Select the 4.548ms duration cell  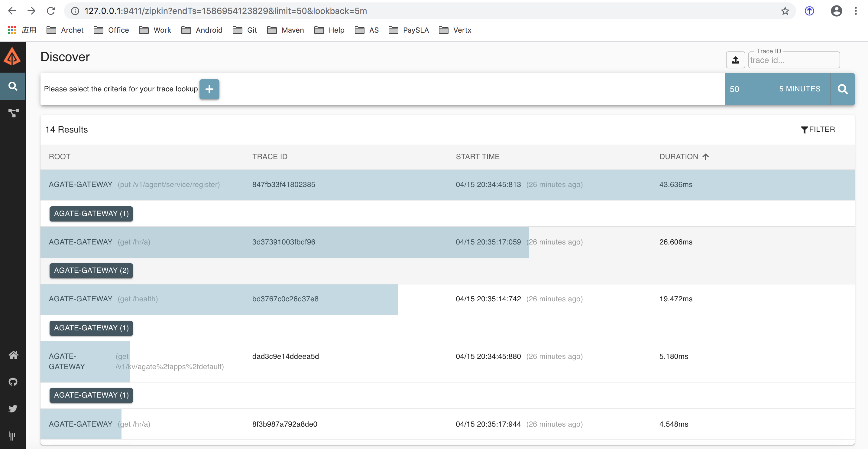click(674, 424)
